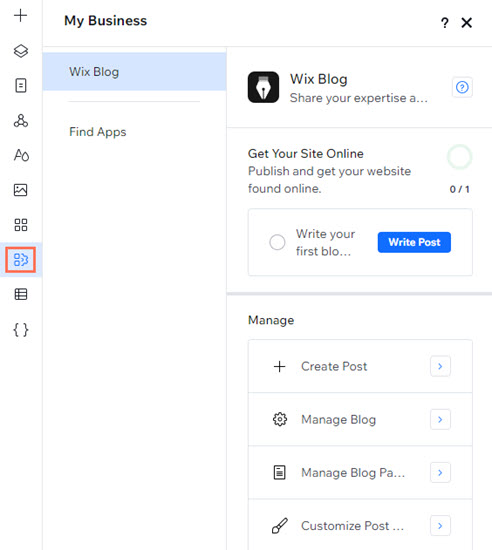The image size is (492, 550).
Task: Open the Manage Blog row
Action: (x=360, y=419)
